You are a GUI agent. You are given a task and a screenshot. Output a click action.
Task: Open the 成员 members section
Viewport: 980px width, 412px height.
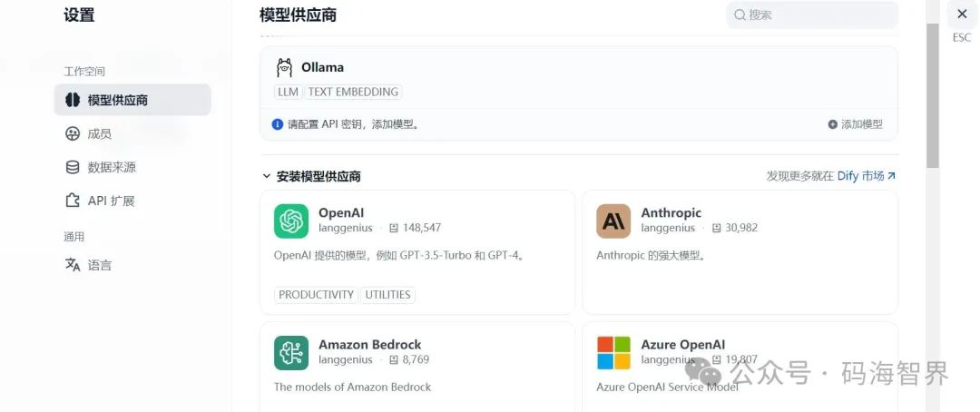(100, 133)
